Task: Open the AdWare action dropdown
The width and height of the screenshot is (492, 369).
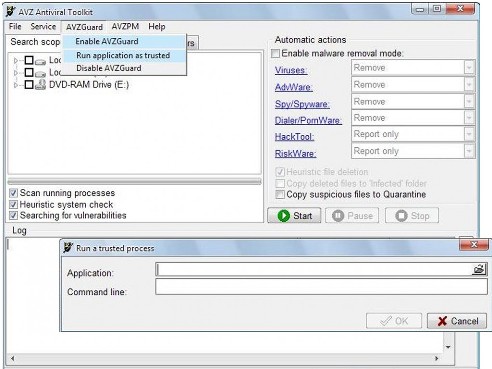Action: pos(469,85)
